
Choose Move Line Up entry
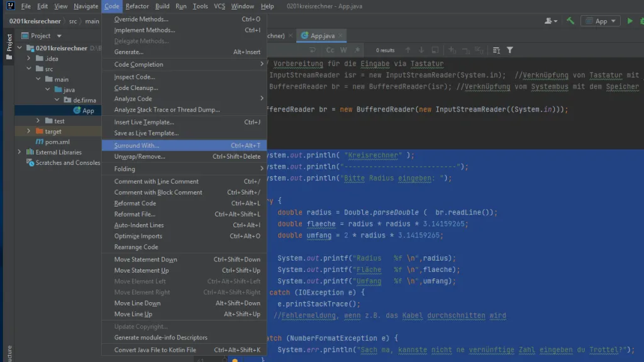[x=184, y=314]
